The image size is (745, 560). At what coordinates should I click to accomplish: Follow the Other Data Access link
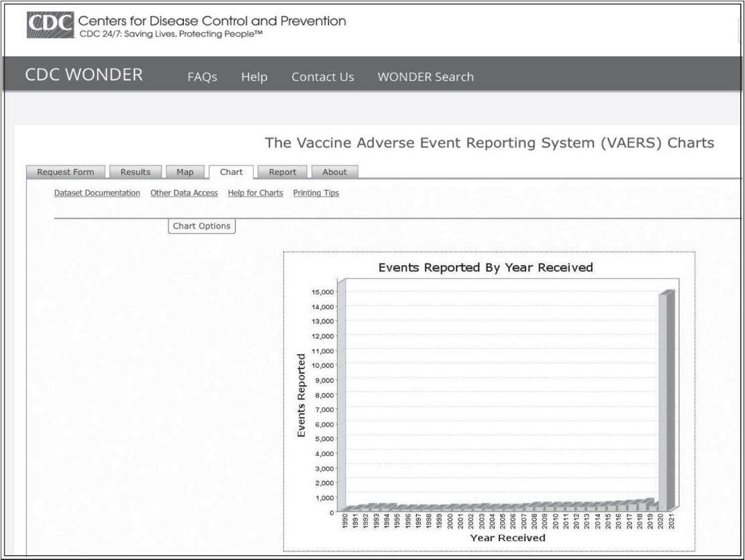coord(184,193)
